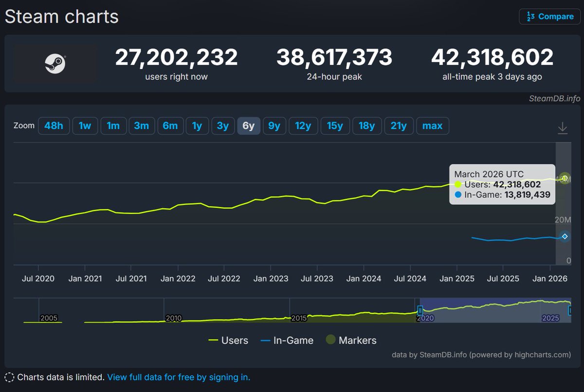Set zoom range to max
584x392 pixels.
pyautogui.click(x=433, y=126)
